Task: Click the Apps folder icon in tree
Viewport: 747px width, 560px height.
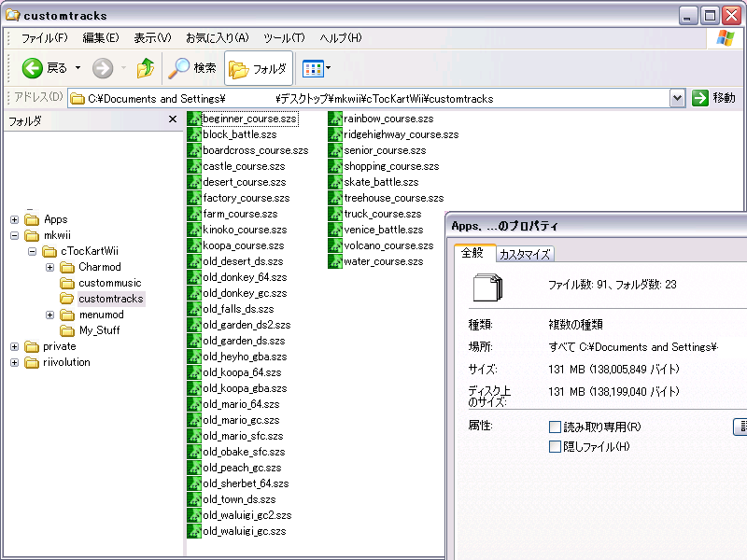Action: 32,219
